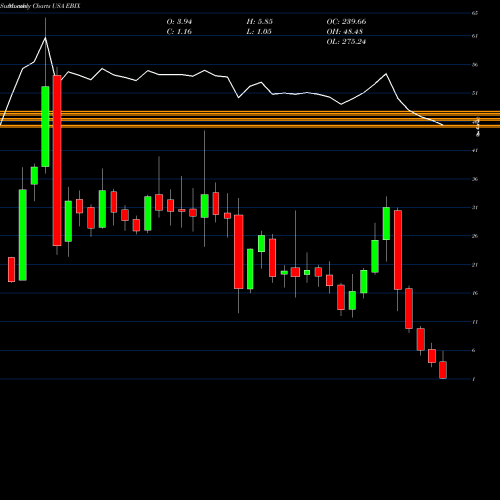Click the price axis label 51

tap(475, 93)
